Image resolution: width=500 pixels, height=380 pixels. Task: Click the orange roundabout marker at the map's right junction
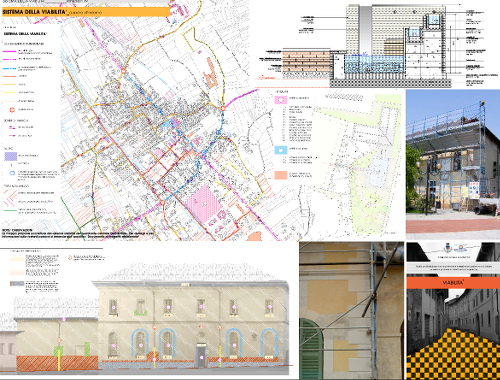click(x=223, y=108)
